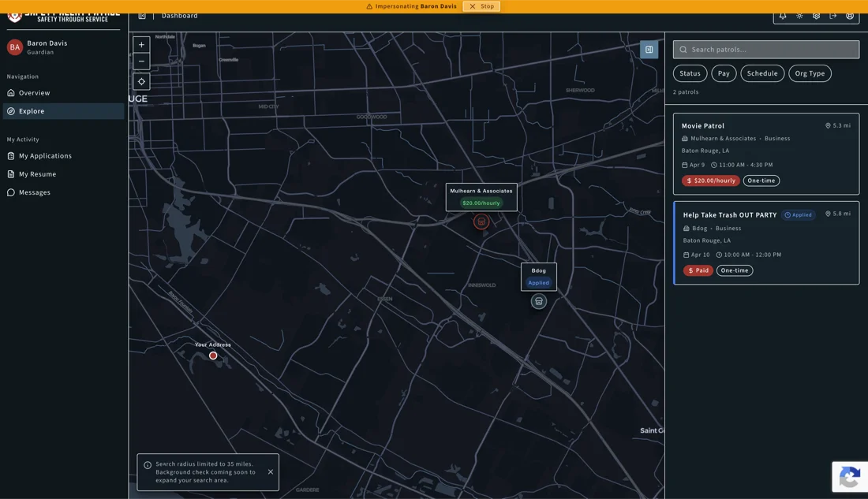The image size is (868, 499).
Task: Zoom out on the map
Action: [142, 61]
